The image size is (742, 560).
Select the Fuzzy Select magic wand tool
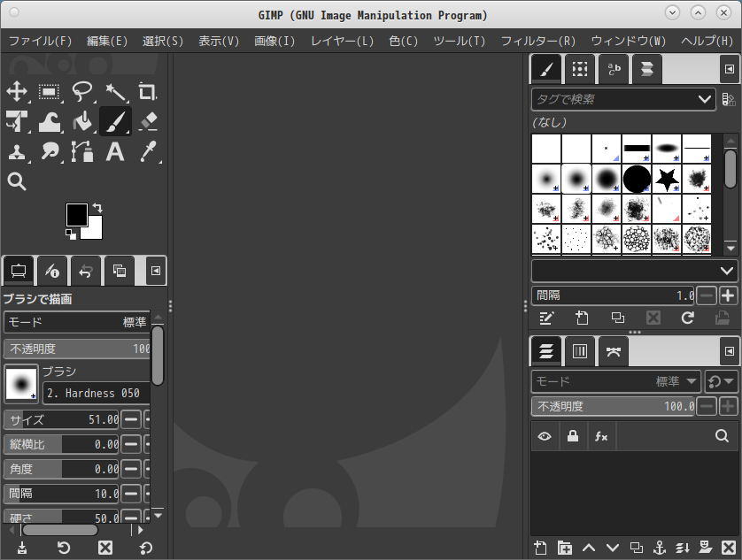click(115, 91)
